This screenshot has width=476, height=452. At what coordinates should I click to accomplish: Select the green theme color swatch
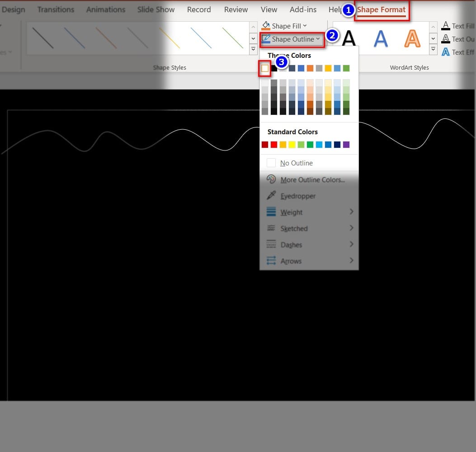point(346,68)
